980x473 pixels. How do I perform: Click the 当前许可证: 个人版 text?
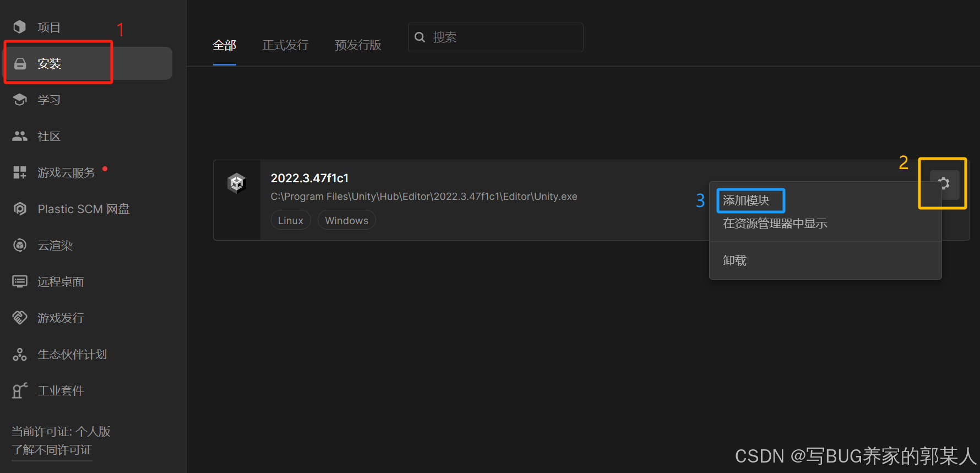pos(61,431)
